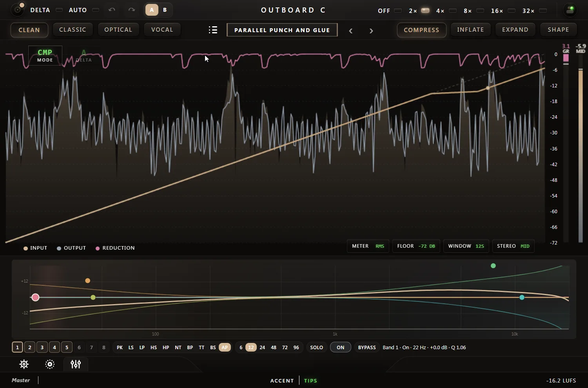Set filter type to HP

[166, 347]
